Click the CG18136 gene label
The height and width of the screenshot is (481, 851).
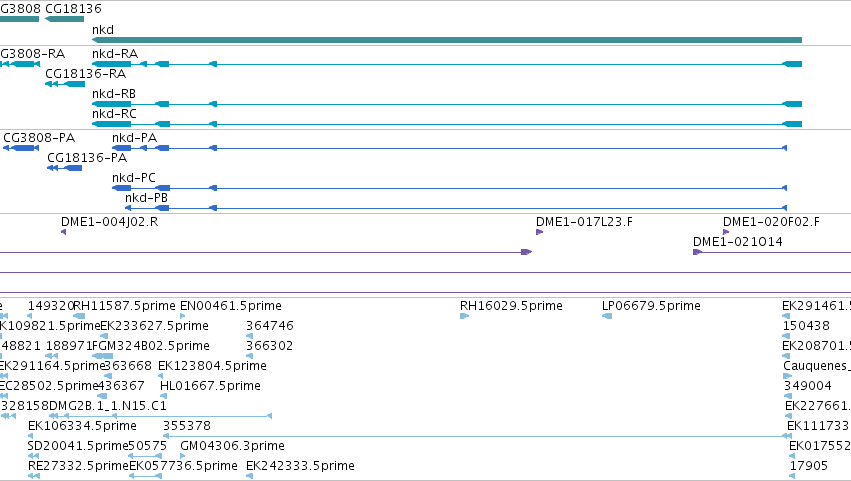(73, 9)
